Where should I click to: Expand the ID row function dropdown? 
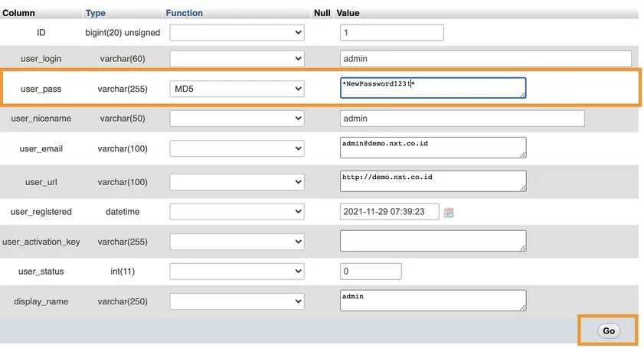pos(237,33)
